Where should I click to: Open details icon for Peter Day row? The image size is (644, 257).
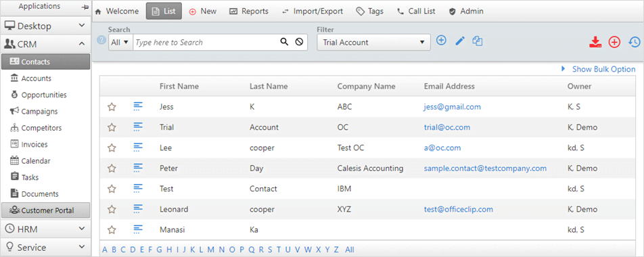tap(138, 168)
